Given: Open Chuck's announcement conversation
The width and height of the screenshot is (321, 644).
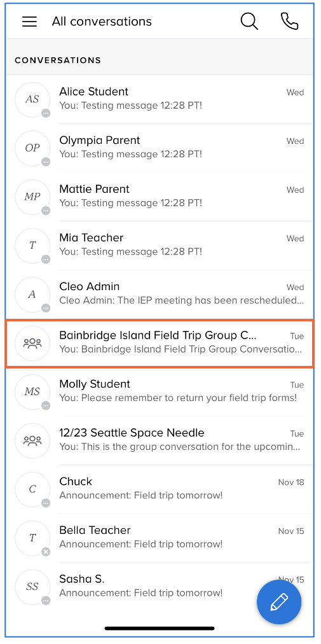Looking at the screenshot, I should (160, 489).
